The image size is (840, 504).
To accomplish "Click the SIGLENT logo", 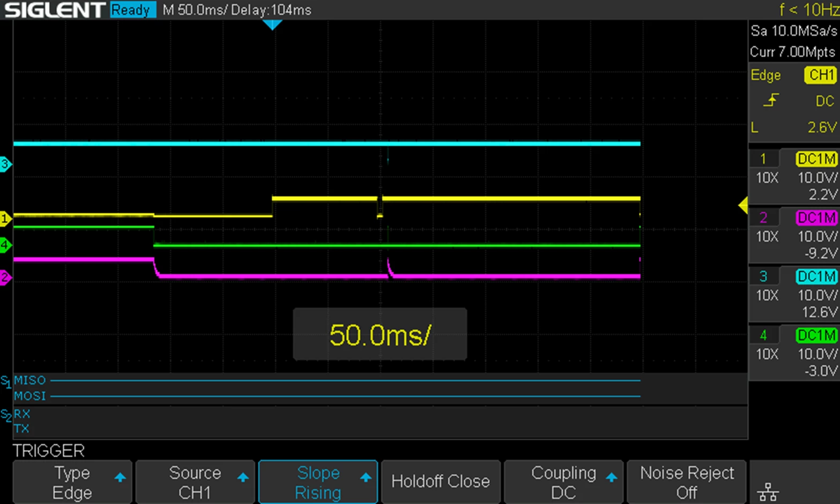I will click(x=55, y=10).
